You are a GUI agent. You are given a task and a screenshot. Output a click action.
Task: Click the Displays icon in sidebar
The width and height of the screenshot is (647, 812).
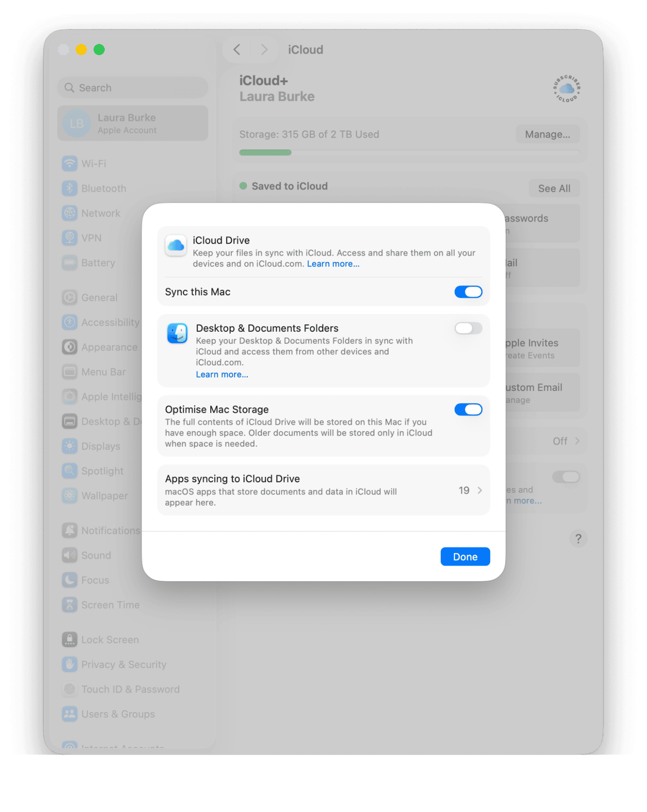tap(70, 446)
